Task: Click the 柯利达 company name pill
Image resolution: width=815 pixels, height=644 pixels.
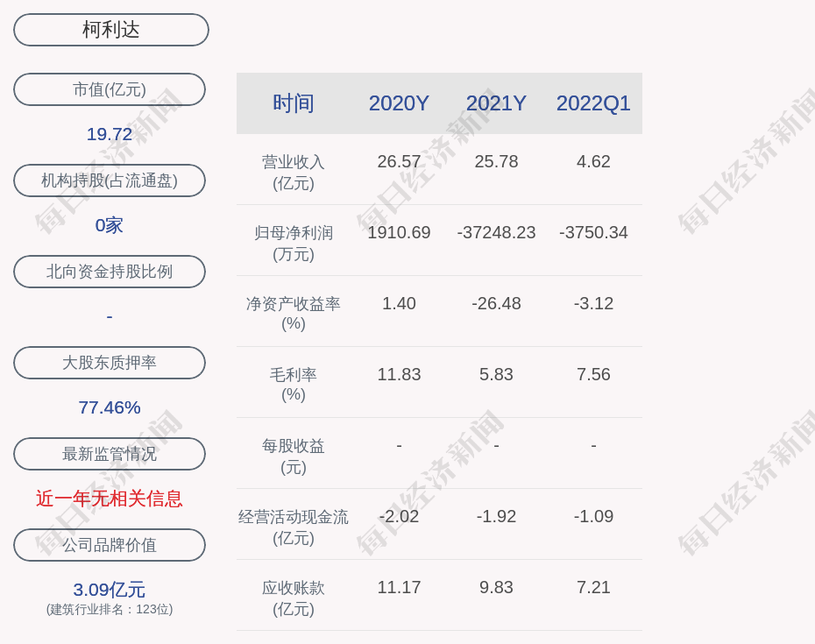Action: (x=111, y=30)
